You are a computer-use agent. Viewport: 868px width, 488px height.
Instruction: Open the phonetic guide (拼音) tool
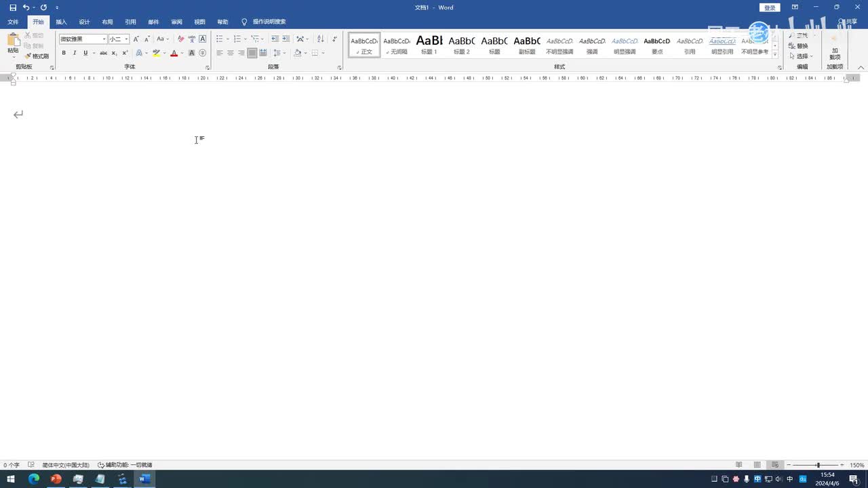192,39
